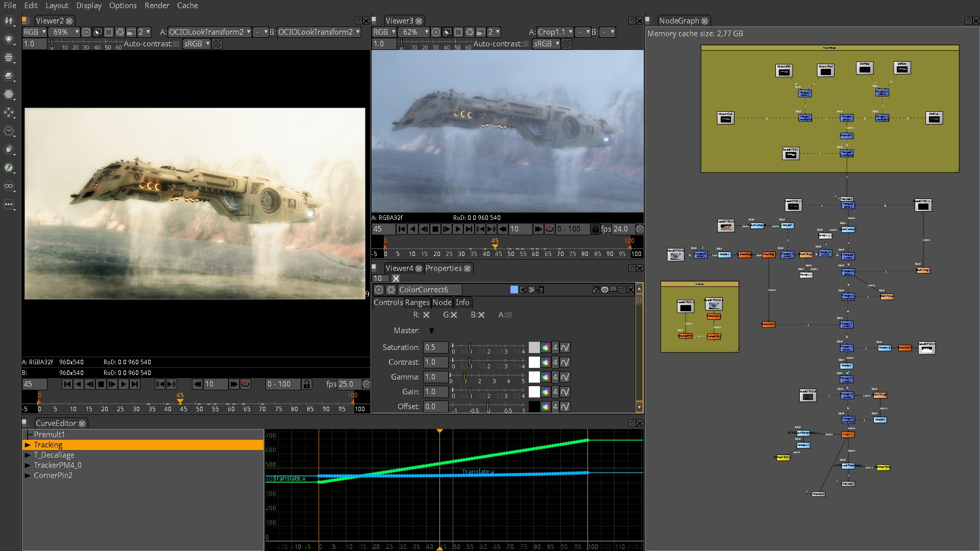The image size is (980, 551).
Task: Select the Color nodes tool (eyedropper icon)
Action: click(9, 168)
